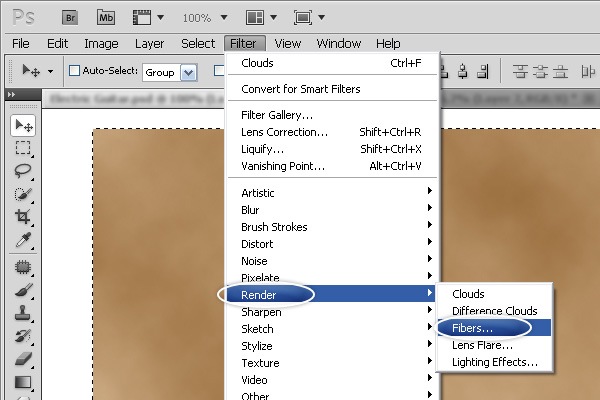Click the View Extras icon
Viewport: 600px width, 400px height.
click(x=142, y=18)
